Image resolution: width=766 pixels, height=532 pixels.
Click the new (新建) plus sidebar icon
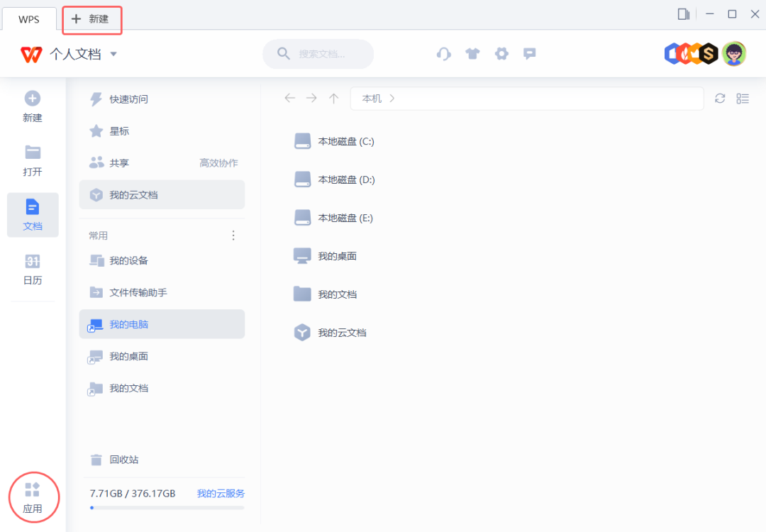click(33, 106)
